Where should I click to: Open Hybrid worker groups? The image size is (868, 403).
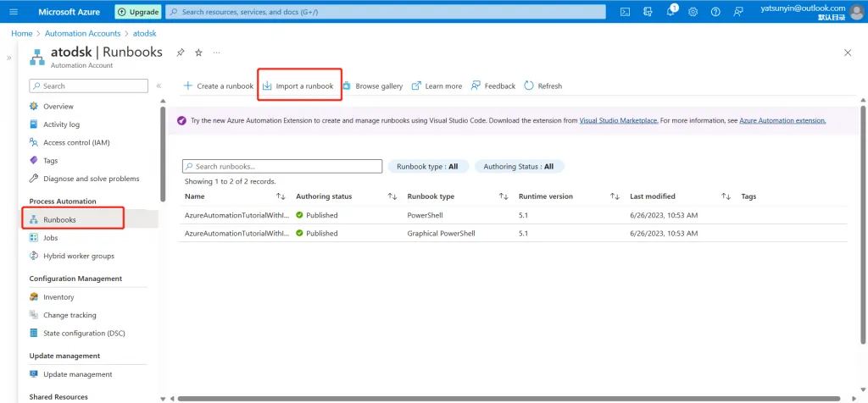[x=79, y=256]
